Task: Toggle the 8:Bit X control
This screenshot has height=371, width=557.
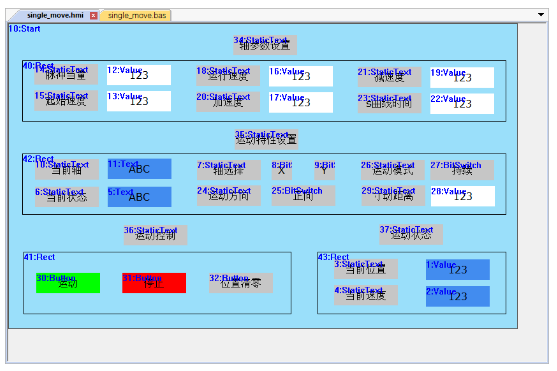Action: click(x=282, y=170)
